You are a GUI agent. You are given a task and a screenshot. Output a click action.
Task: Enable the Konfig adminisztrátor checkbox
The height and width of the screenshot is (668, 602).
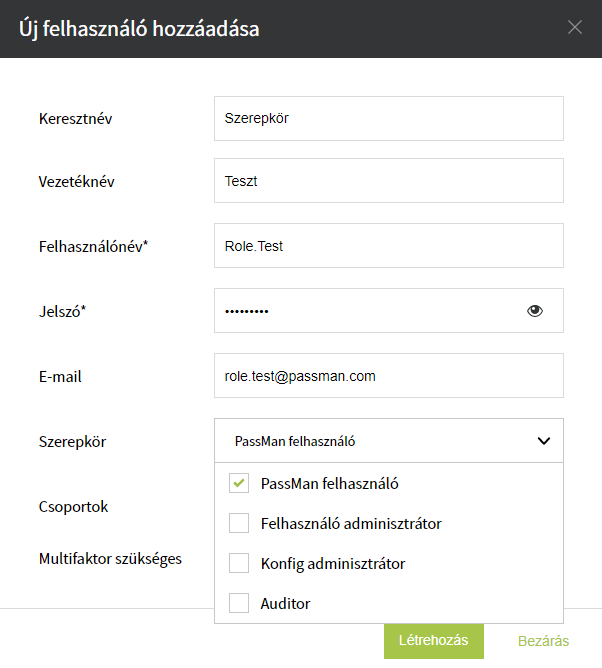[x=239, y=563]
